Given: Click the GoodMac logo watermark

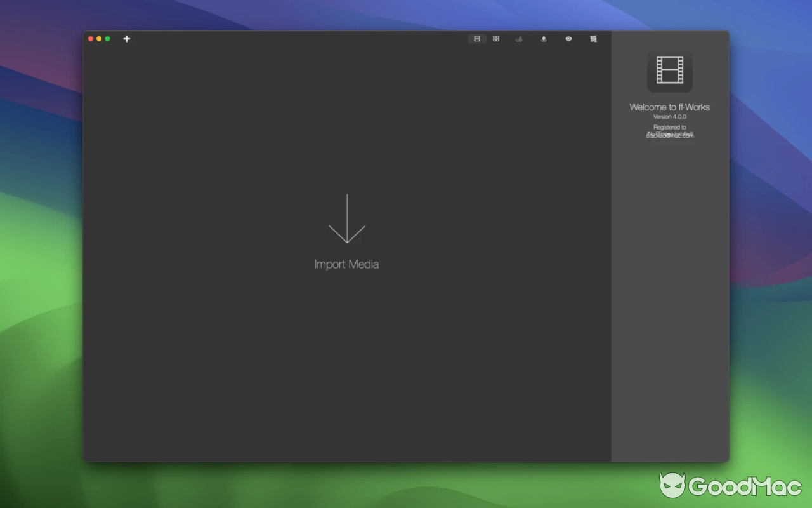Looking at the screenshot, I should click(x=730, y=486).
